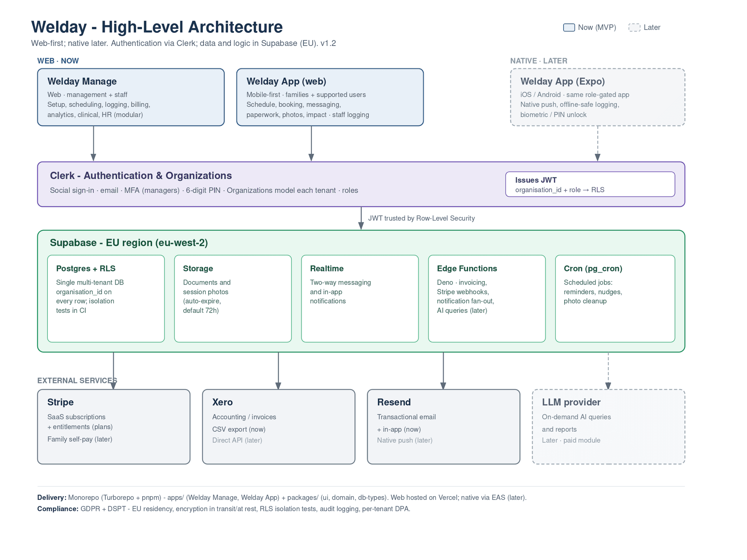The height and width of the screenshot is (560, 747).
Task: Select the Postgres + RLS card
Action: point(106,299)
